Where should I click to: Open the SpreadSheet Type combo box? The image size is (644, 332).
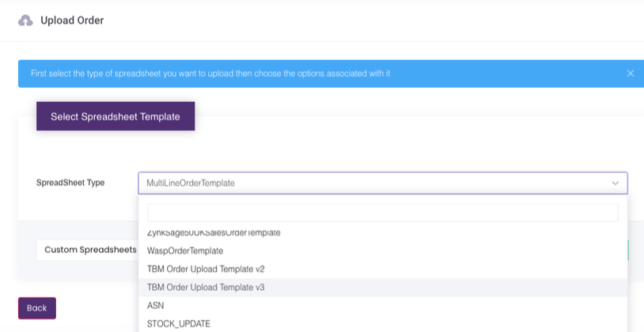(x=383, y=183)
